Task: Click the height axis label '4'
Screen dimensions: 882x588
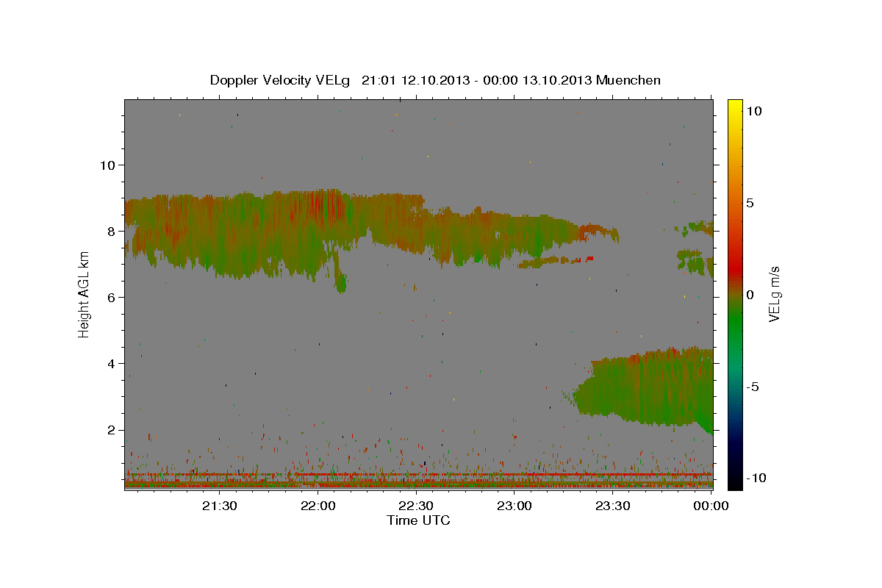Action: (x=110, y=363)
